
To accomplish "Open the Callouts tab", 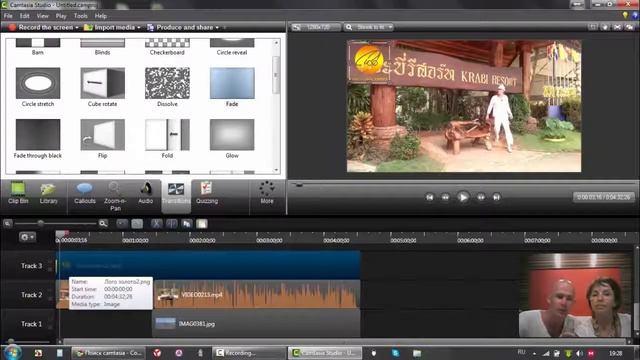I will click(85, 193).
